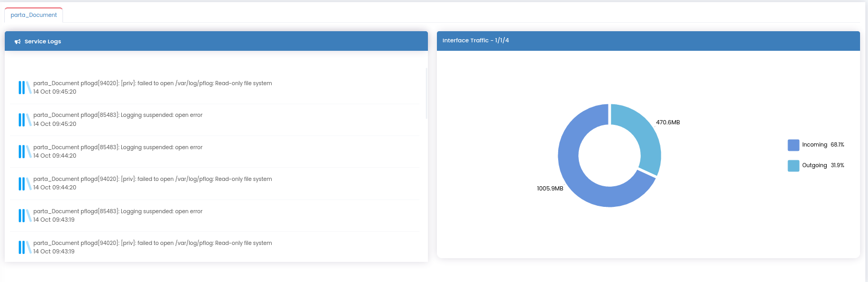Switch to the parta_Document tab
Image resolution: width=868 pixels, height=282 pixels.
[x=33, y=15]
